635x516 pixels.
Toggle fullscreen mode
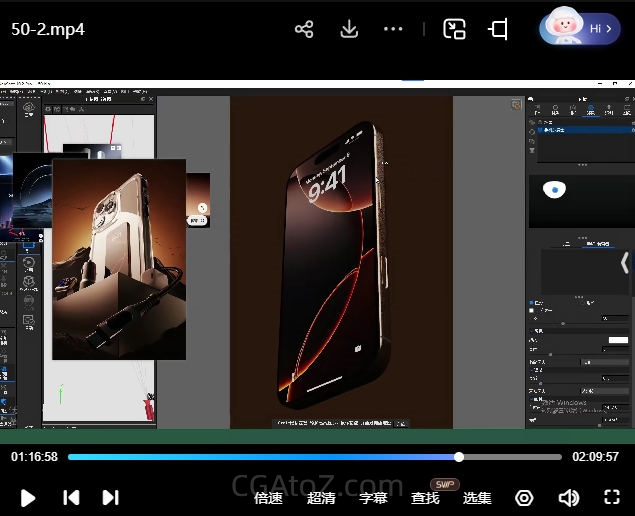[x=612, y=497]
